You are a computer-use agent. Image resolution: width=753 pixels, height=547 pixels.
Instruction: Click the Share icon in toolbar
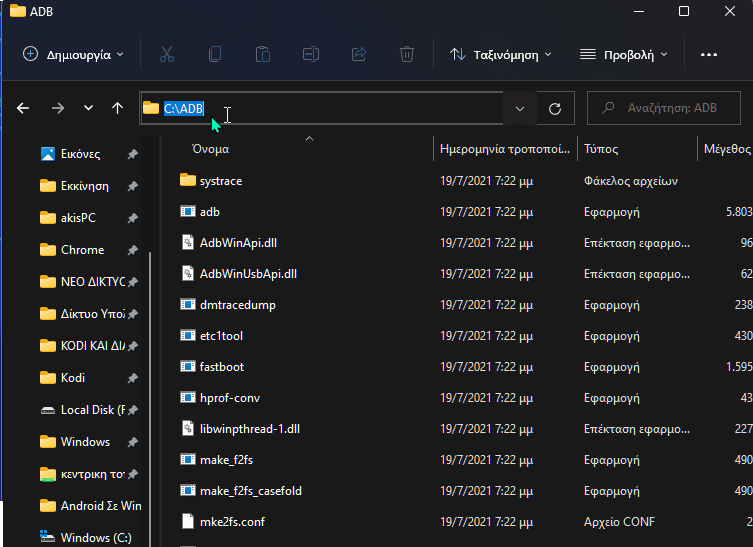(x=359, y=54)
